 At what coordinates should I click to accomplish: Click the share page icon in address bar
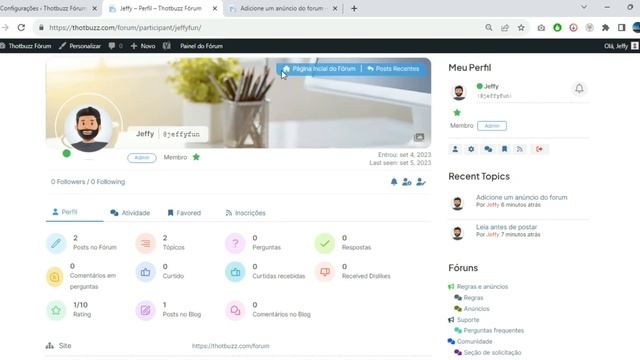click(505, 28)
